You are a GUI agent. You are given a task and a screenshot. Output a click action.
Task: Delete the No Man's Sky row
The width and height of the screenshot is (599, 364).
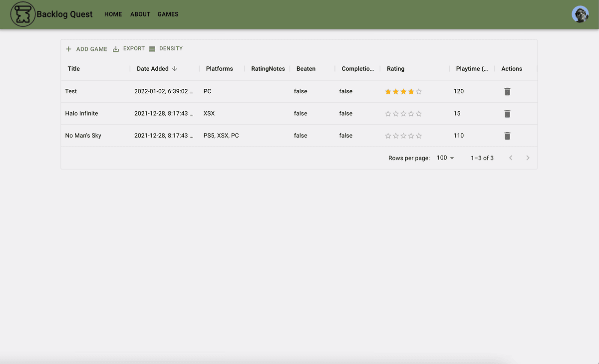pyautogui.click(x=507, y=136)
